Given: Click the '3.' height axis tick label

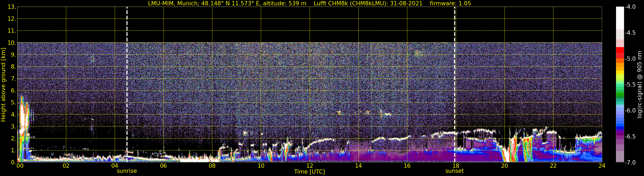Looking at the screenshot, I should pyautogui.click(x=13, y=126).
